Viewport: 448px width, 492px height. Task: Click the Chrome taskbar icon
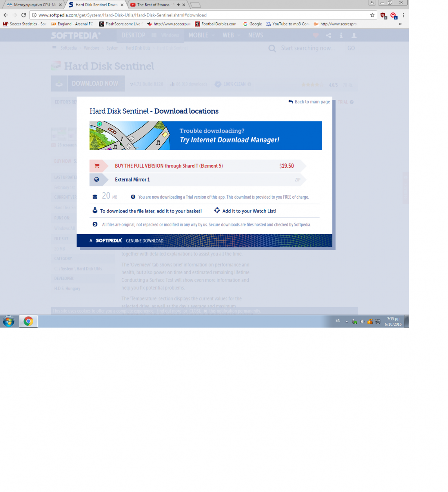click(x=28, y=321)
